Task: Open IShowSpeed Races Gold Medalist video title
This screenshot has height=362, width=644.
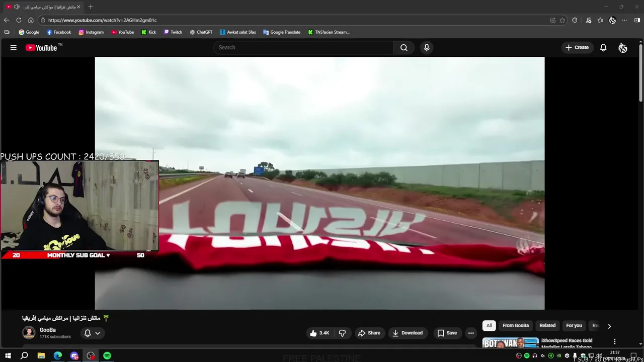Action: coord(567,344)
